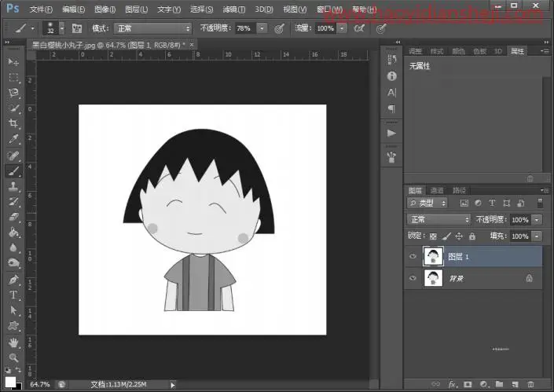Open the Character panel icon
The width and height of the screenshot is (554, 392).
pyautogui.click(x=391, y=93)
